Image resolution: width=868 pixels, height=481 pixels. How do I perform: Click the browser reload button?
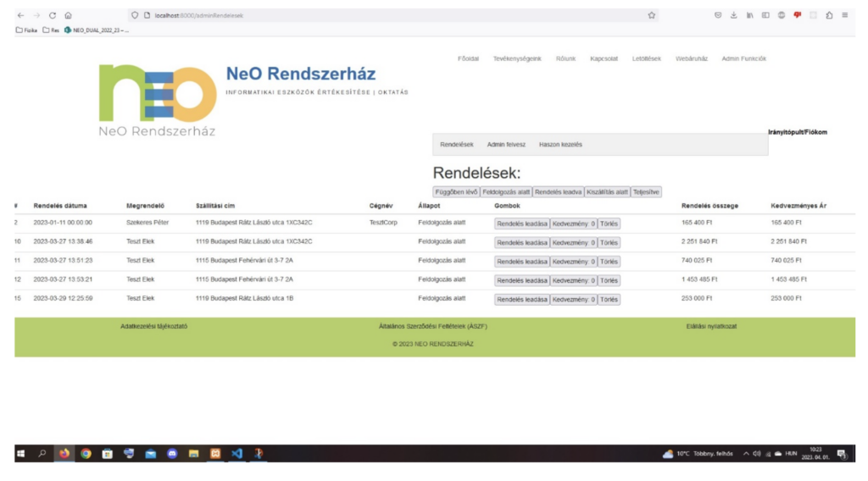point(53,15)
